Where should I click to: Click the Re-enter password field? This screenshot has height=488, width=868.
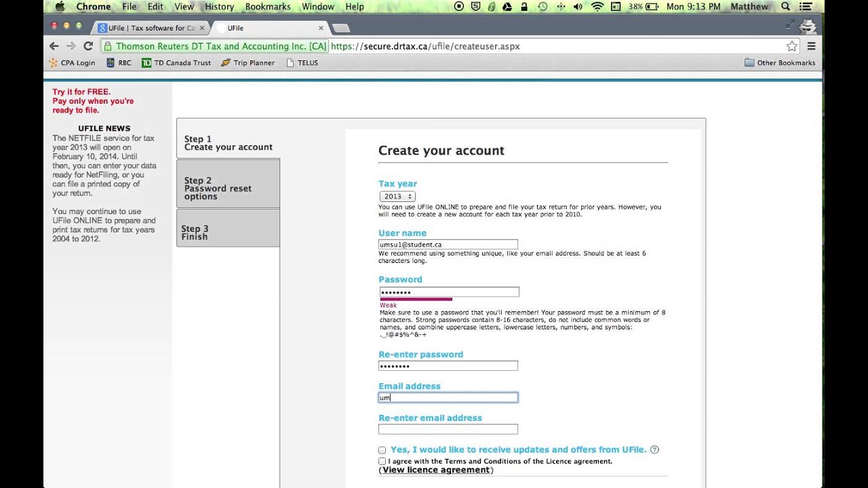tap(448, 366)
